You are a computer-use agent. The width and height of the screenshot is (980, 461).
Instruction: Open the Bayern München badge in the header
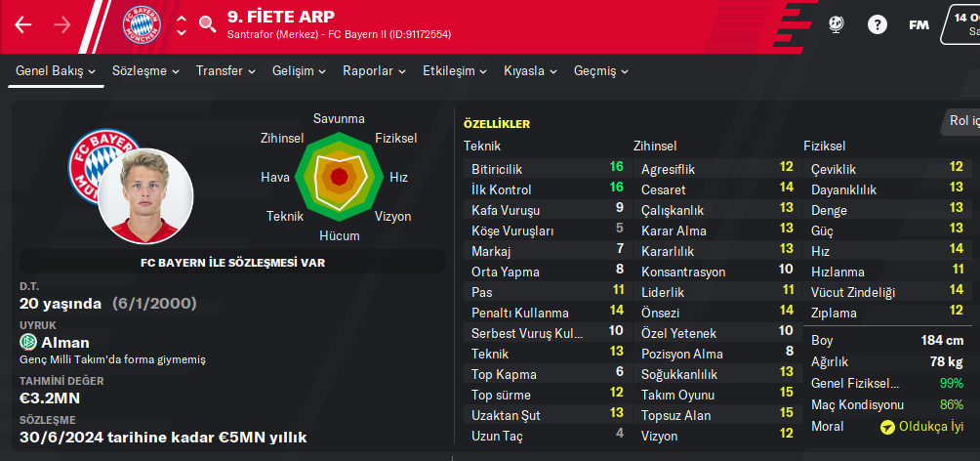pyautogui.click(x=140, y=26)
